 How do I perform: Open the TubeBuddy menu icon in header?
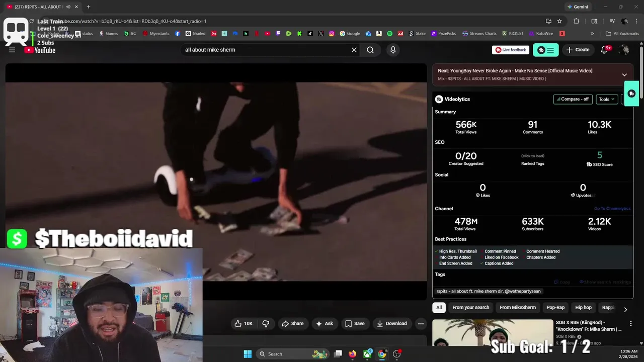pos(545,50)
